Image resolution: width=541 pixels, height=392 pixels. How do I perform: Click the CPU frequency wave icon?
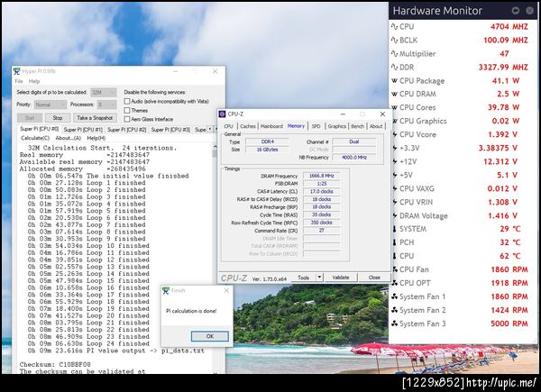pos(394,28)
